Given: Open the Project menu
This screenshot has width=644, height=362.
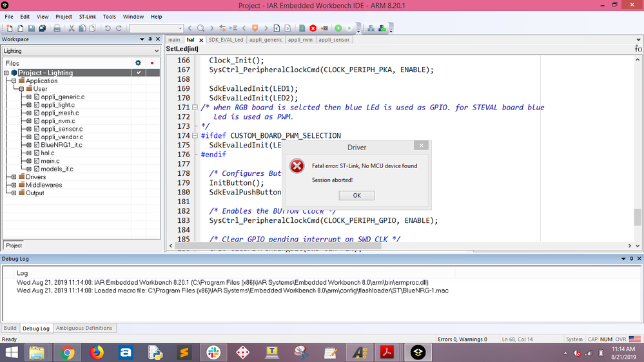Looking at the screenshot, I should point(64,17).
